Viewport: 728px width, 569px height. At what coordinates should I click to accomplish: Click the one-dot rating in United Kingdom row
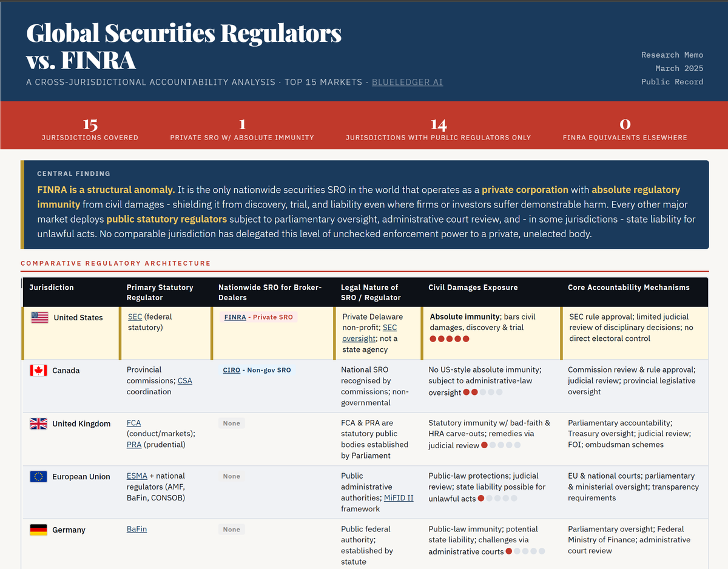pos(500,445)
